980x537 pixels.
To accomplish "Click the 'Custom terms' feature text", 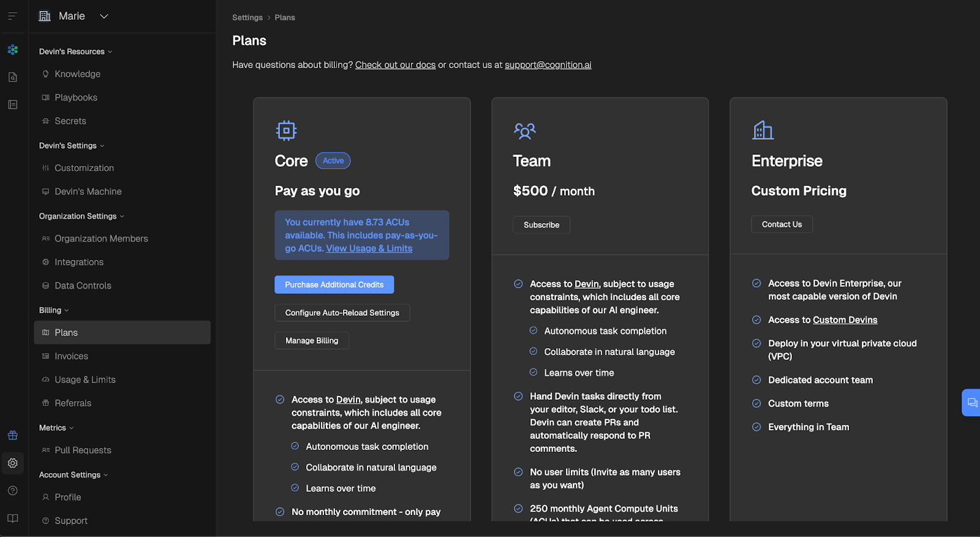I will click(x=798, y=403).
